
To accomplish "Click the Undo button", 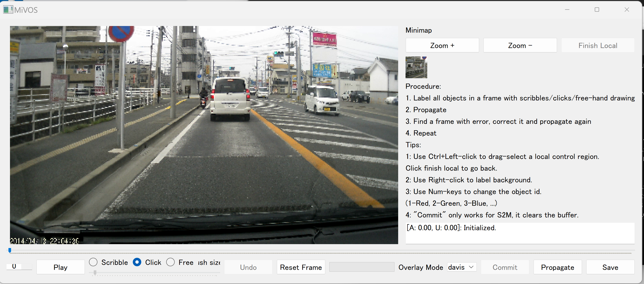I will pyautogui.click(x=248, y=267).
